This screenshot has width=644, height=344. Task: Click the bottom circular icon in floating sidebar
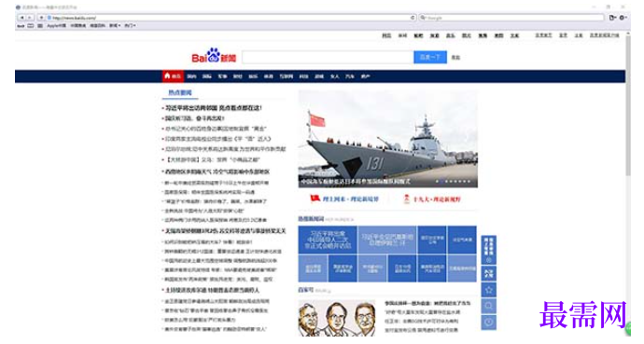point(489,323)
